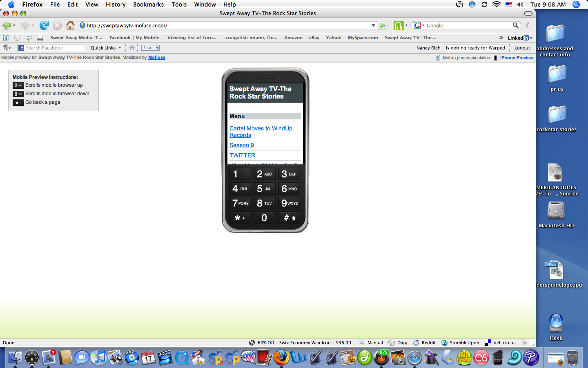Image resolution: width=588 pixels, height=368 pixels.
Task: Open dropdown next to green toolbar icon
Action: [x=406, y=25]
